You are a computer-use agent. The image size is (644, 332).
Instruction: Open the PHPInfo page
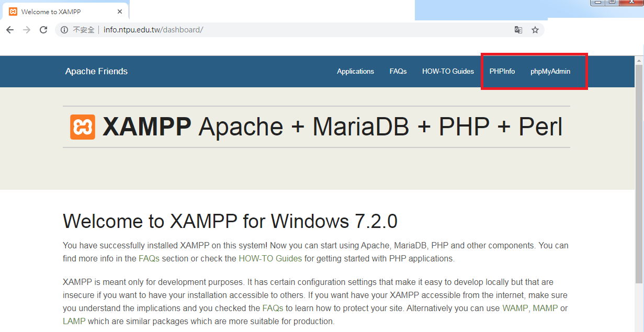point(502,72)
